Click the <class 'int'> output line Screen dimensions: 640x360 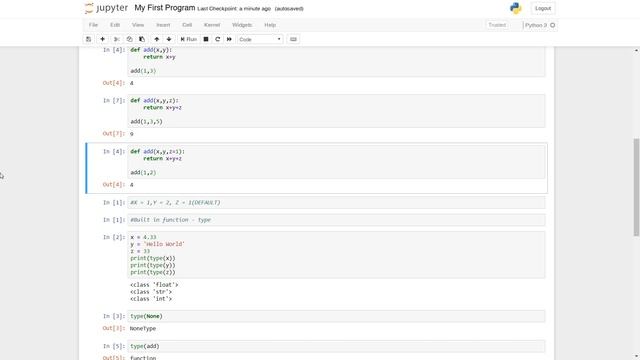coord(151,299)
